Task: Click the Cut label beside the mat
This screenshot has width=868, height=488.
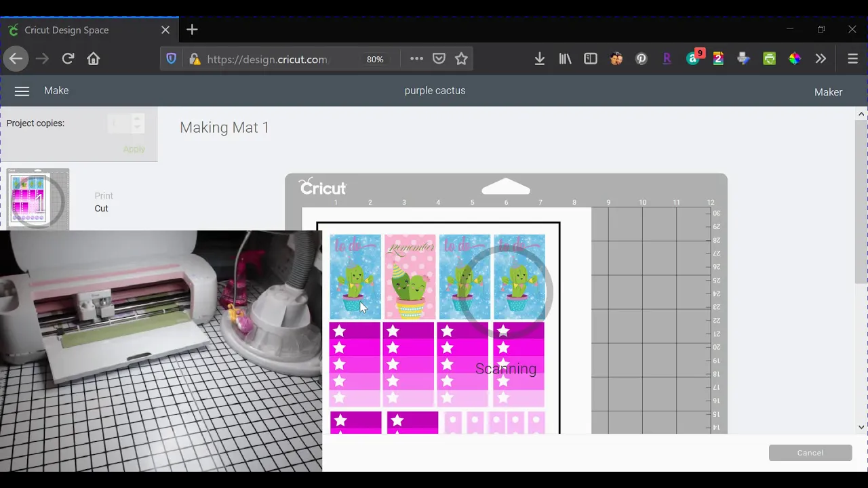Action: point(101,209)
